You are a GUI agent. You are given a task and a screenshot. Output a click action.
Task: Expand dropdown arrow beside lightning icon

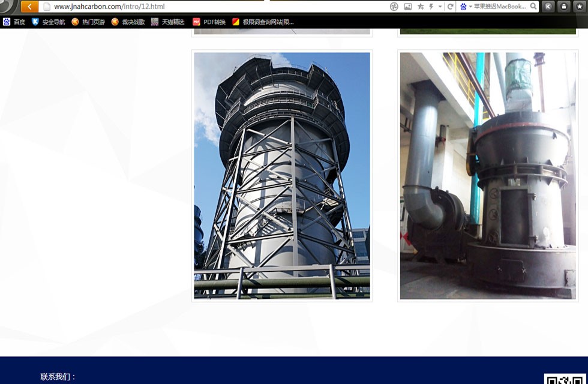point(440,7)
